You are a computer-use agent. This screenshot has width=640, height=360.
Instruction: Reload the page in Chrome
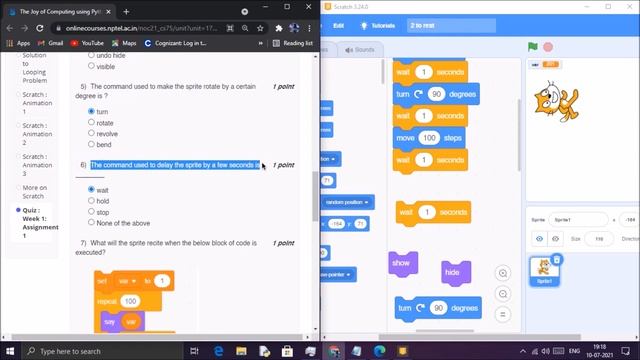pos(40,28)
